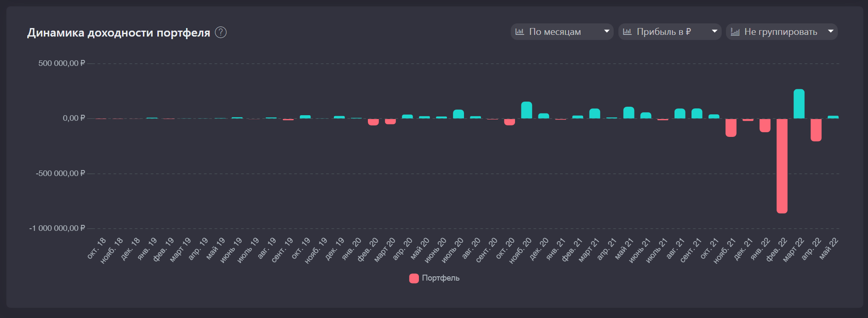Viewport: 868px width, 318px height.
Task: Click the 'март 22' month label
Action: coord(793,250)
